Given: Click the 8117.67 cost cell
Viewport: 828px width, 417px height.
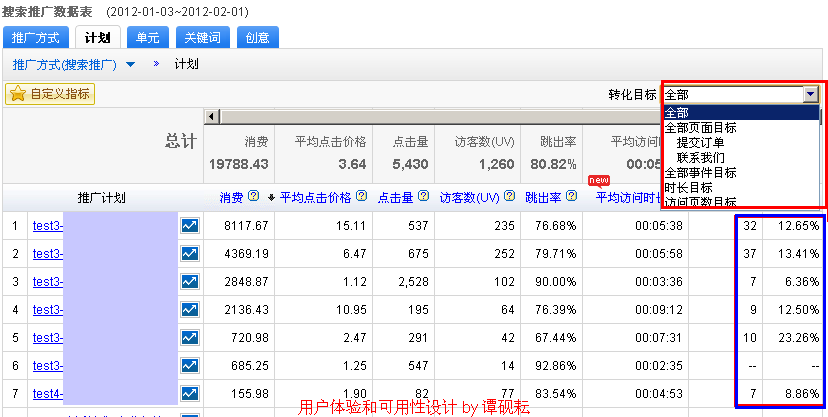Looking at the screenshot, I should tap(246, 226).
